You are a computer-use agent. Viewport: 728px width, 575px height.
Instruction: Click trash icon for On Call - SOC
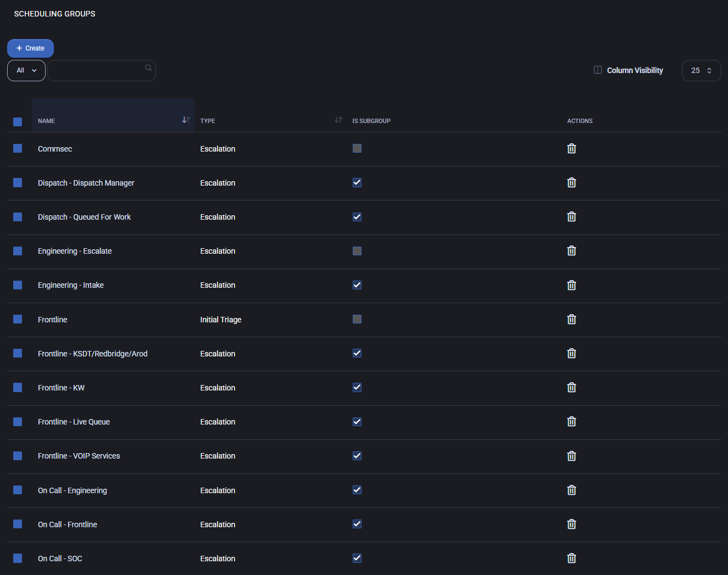pos(571,559)
